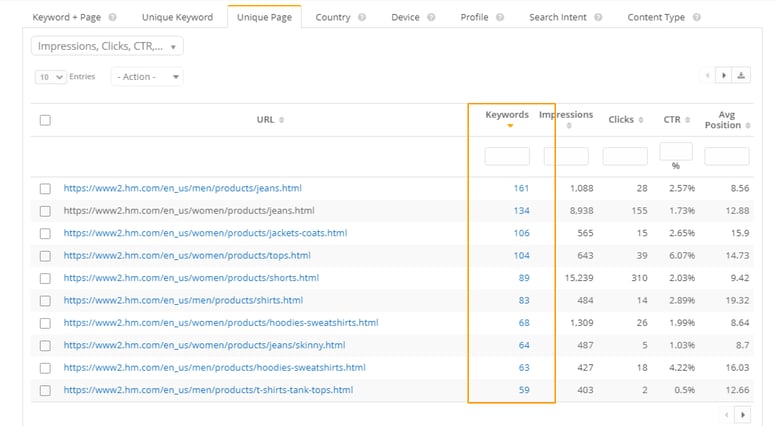Screen dimensions: 777x426
Task: Open the 10 Entries dropdown
Action: point(51,77)
